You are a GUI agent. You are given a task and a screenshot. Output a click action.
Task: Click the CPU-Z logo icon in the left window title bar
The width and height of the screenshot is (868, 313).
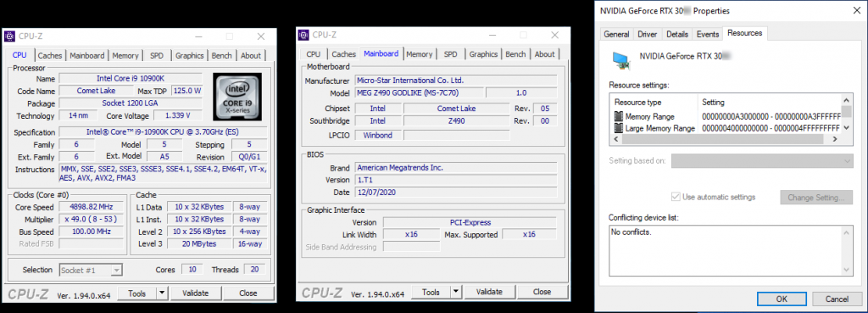click(x=9, y=36)
